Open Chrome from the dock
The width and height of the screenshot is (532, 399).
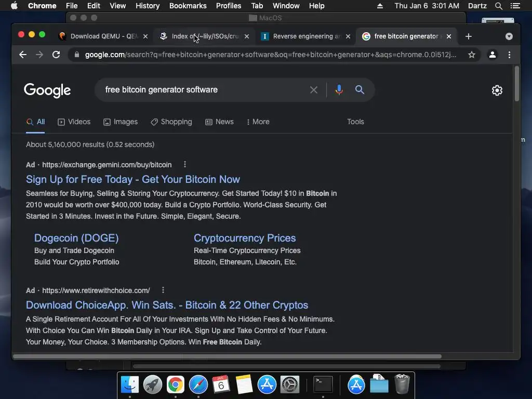point(176,384)
